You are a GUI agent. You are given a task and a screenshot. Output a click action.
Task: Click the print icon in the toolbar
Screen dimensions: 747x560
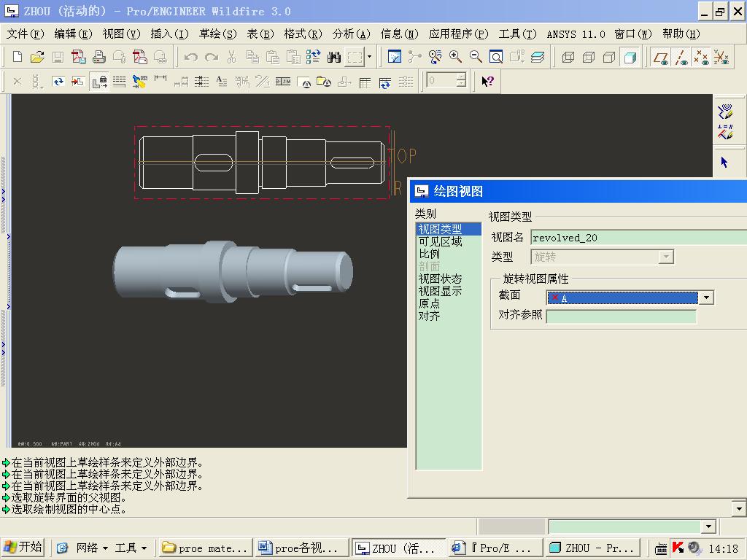[98, 57]
